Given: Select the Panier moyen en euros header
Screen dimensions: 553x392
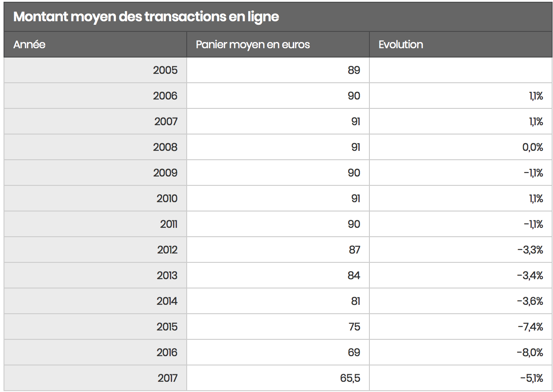Looking at the screenshot, I should coord(278,44).
